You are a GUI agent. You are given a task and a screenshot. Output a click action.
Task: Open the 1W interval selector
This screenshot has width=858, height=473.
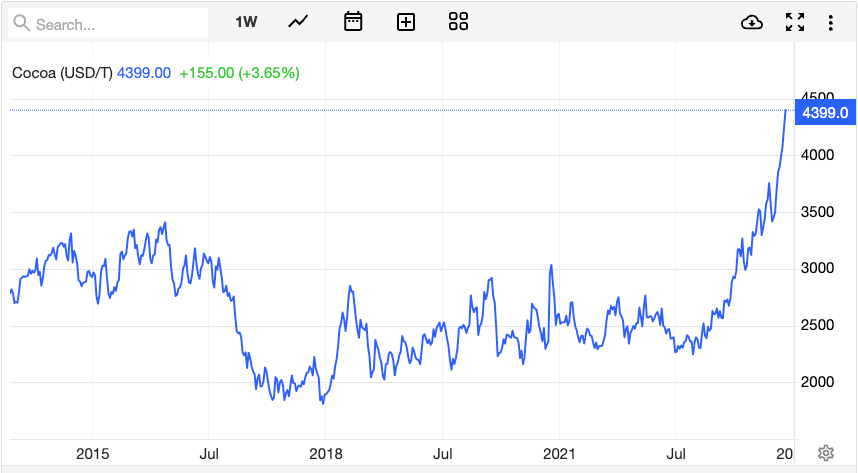click(246, 22)
